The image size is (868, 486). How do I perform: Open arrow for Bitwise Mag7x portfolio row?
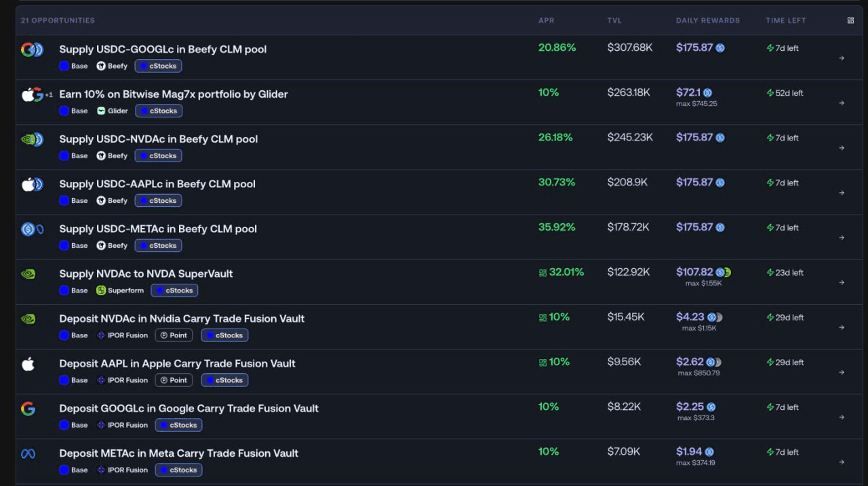pyautogui.click(x=842, y=103)
